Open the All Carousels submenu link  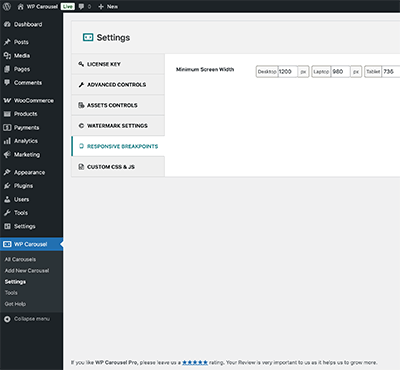pos(20,259)
